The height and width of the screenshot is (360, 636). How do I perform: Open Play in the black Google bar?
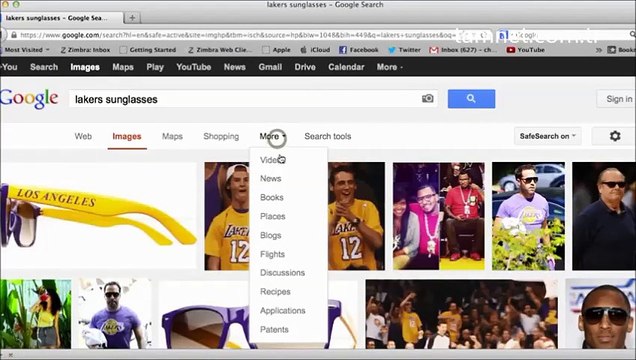coord(155,67)
